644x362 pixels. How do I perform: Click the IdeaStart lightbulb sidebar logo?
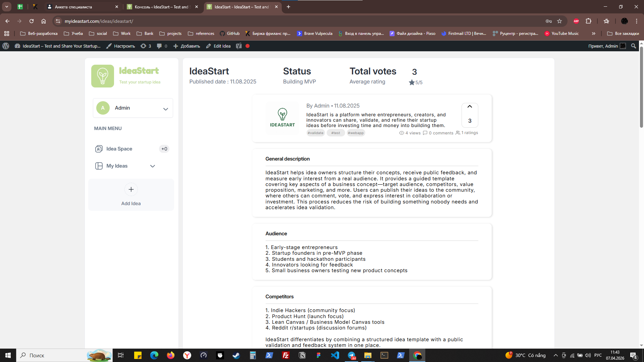[103, 76]
